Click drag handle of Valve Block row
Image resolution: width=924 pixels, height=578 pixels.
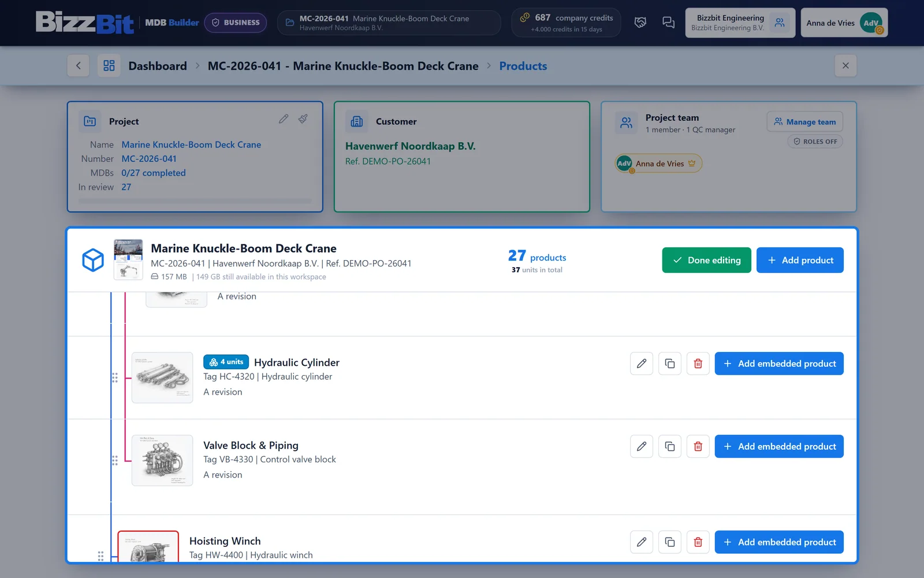click(x=115, y=461)
